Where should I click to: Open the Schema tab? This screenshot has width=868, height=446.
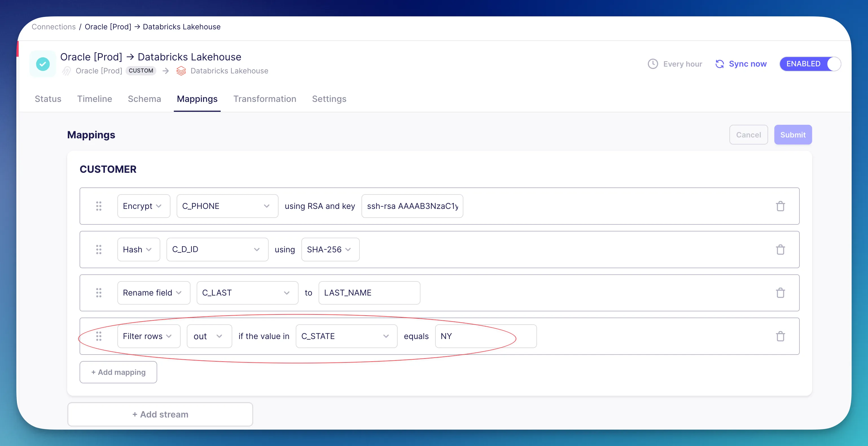[144, 99]
